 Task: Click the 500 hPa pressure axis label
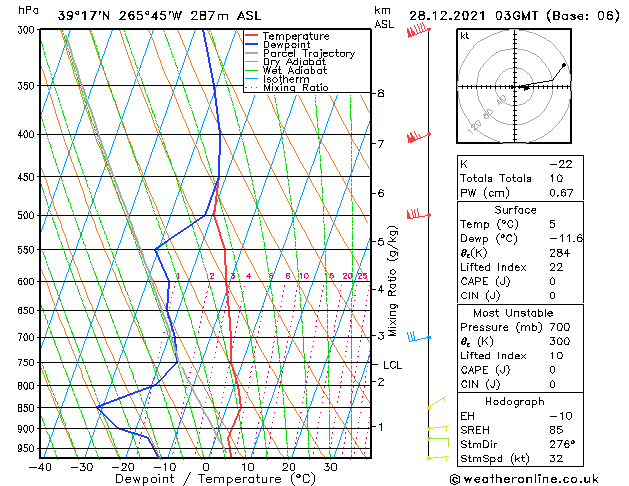tap(26, 216)
